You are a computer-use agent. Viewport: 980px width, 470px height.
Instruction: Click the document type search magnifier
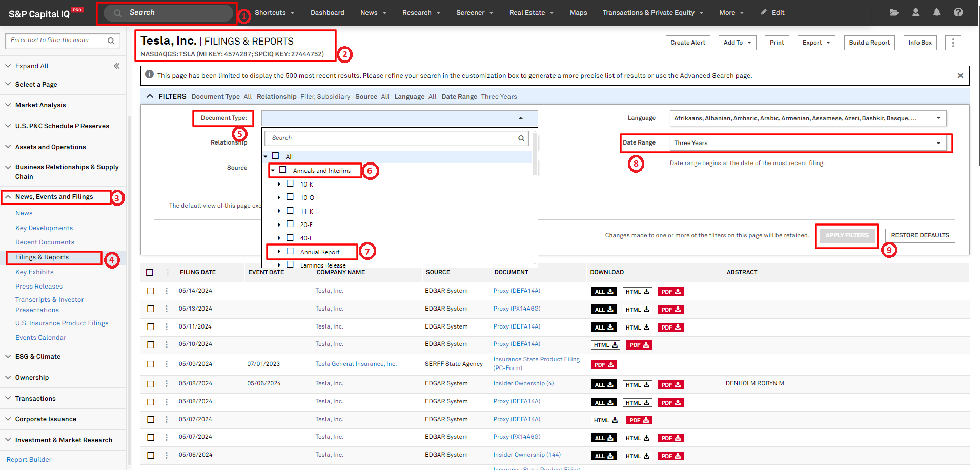coord(521,138)
